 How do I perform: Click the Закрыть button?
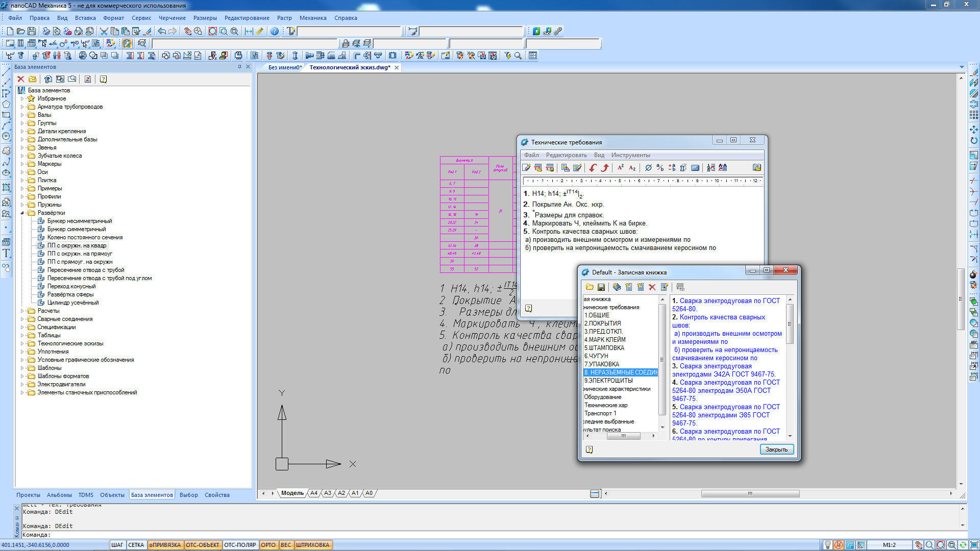point(776,449)
